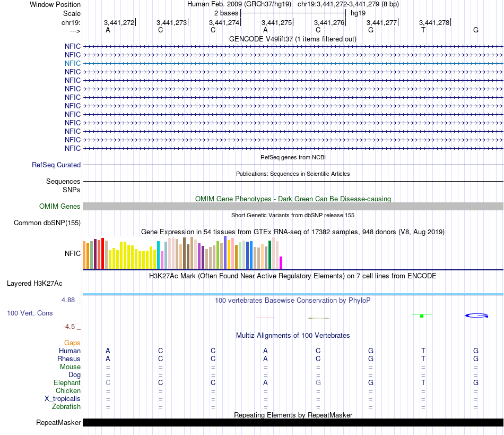Click the RefSeq genes from NCBI title
Image resolution: width=504 pixels, height=435 pixels.
click(293, 157)
